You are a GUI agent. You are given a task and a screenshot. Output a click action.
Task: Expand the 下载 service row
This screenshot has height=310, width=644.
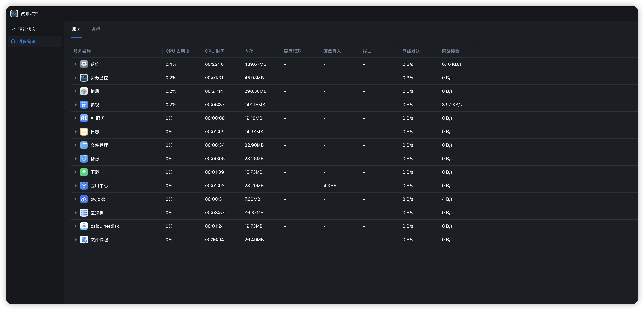coord(75,172)
